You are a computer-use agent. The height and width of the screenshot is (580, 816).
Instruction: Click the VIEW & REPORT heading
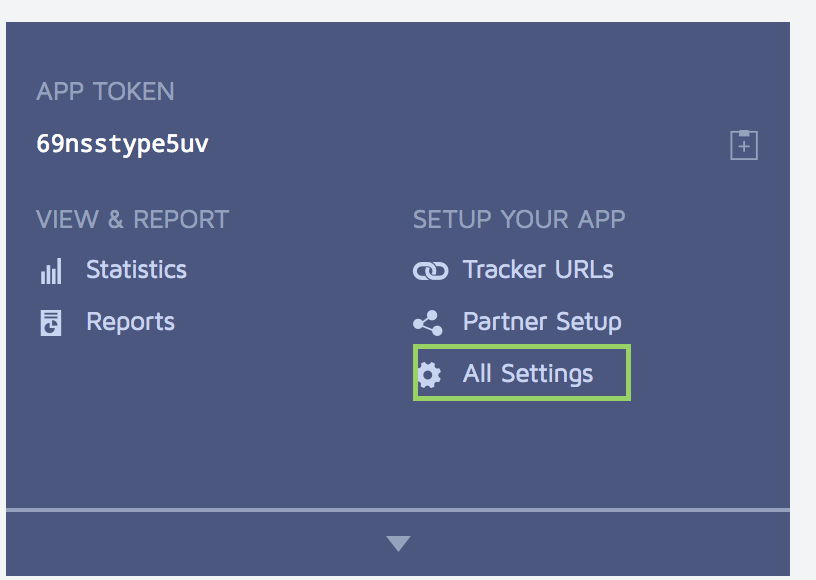pos(133,219)
